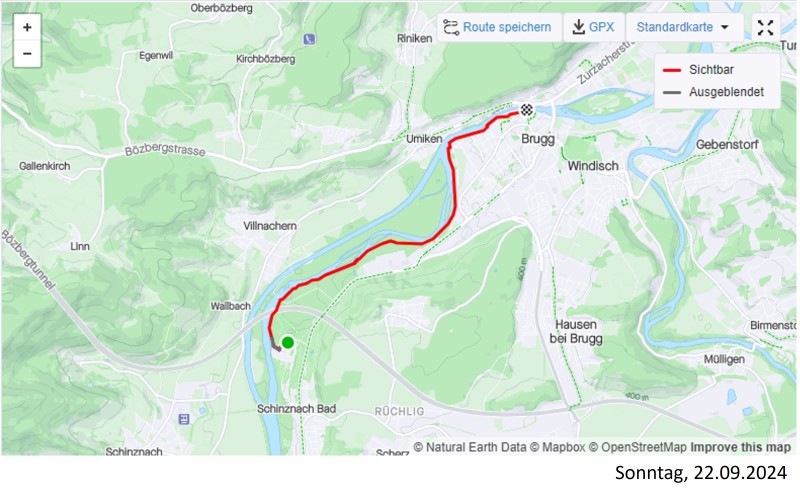The width and height of the screenshot is (800, 497).
Task: Save route via Route speichern button
Action: 498,28
